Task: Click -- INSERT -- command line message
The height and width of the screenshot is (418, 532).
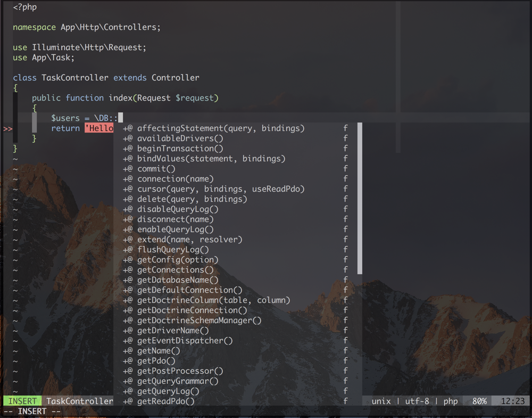Action: tap(32, 412)
